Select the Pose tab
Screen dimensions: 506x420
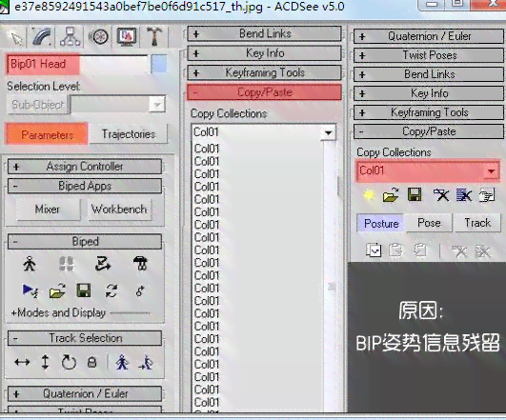coord(429,223)
